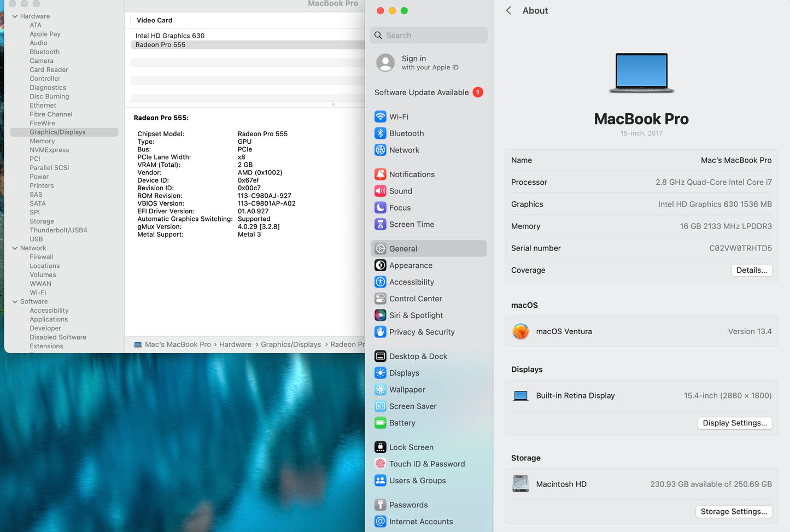Click the System Settings search field

coord(429,35)
